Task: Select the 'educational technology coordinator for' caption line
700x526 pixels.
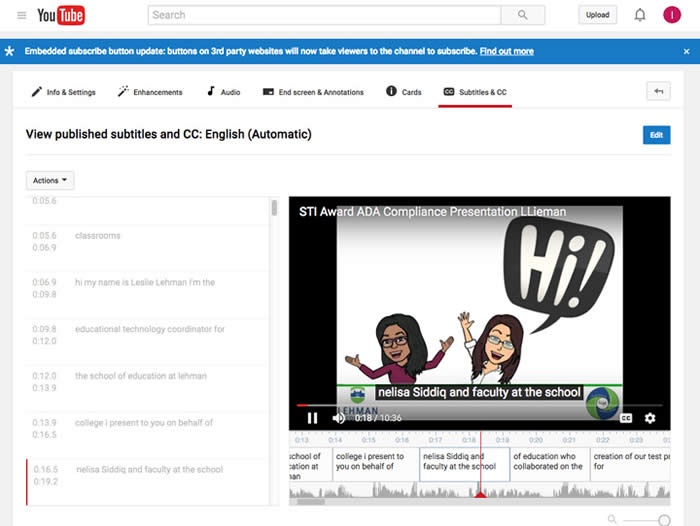Action: click(150, 329)
